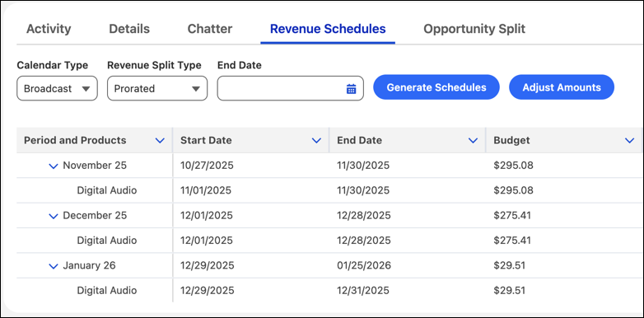This screenshot has width=644, height=318.
Task: Select the Revenue Schedules tab
Action: [x=328, y=29]
